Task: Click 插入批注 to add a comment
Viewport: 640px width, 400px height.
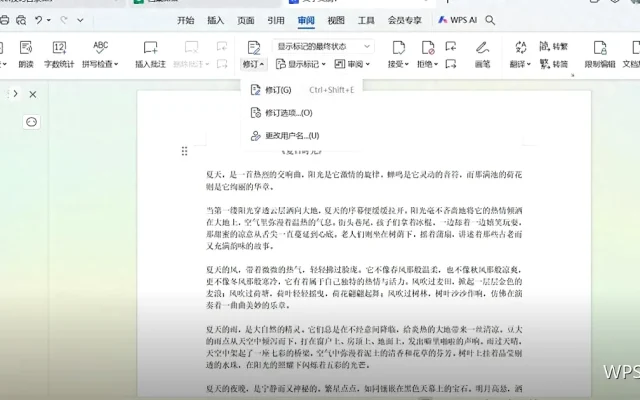Action: pos(151,54)
